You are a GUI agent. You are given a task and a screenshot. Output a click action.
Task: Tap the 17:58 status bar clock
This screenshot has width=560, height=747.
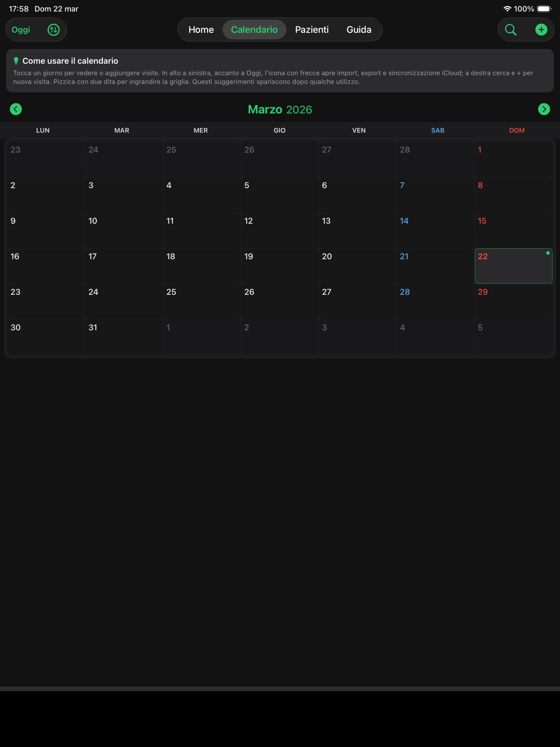[18, 9]
